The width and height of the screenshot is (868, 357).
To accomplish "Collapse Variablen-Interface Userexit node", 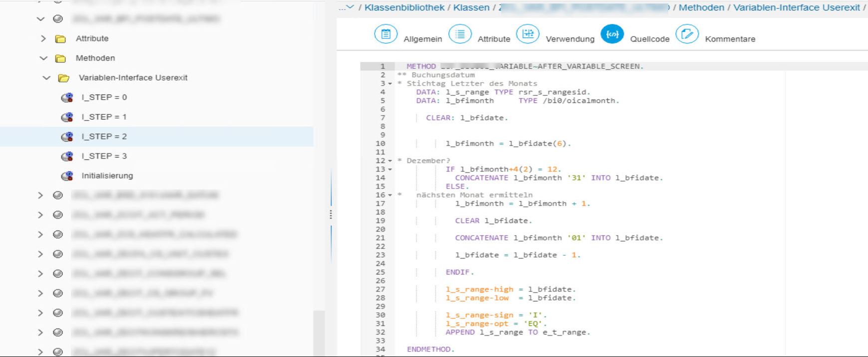I will click(x=46, y=78).
